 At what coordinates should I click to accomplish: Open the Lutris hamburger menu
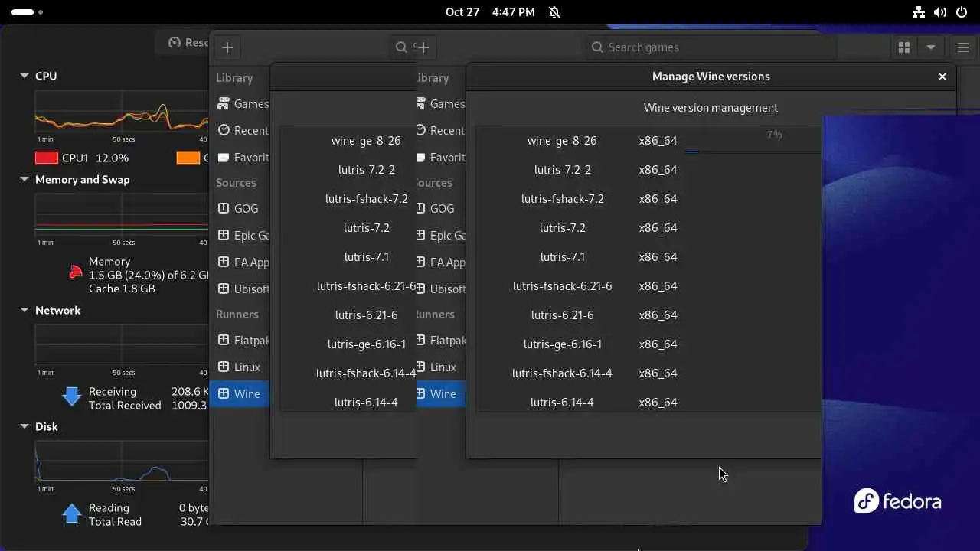click(963, 47)
